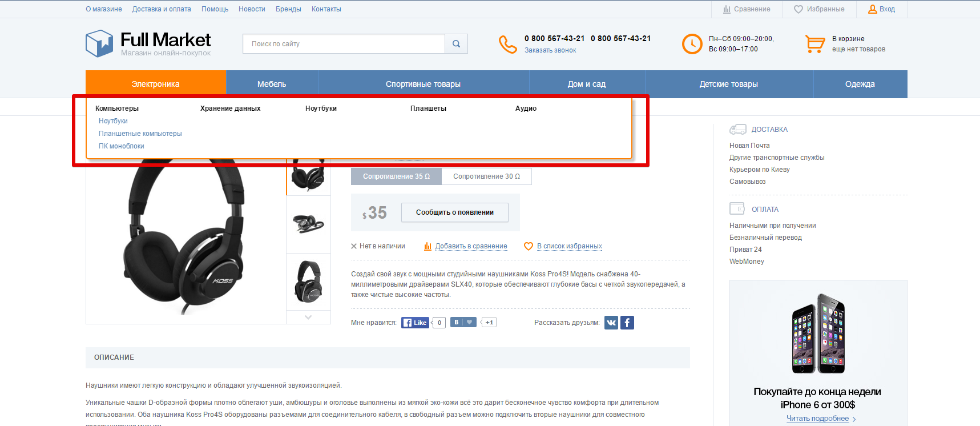Viewport: 980px width, 426px height.
Task: Select the upright headphones thumbnail
Action: point(308,282)
